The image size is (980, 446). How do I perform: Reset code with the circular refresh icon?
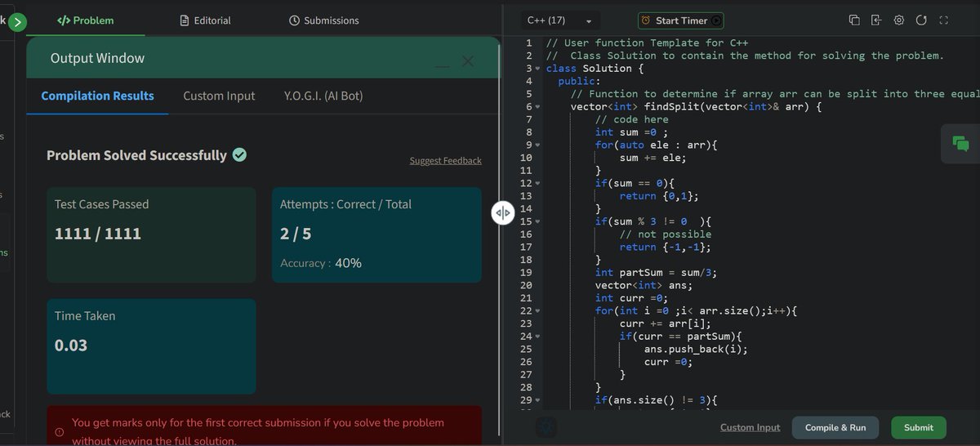[921, 20]
